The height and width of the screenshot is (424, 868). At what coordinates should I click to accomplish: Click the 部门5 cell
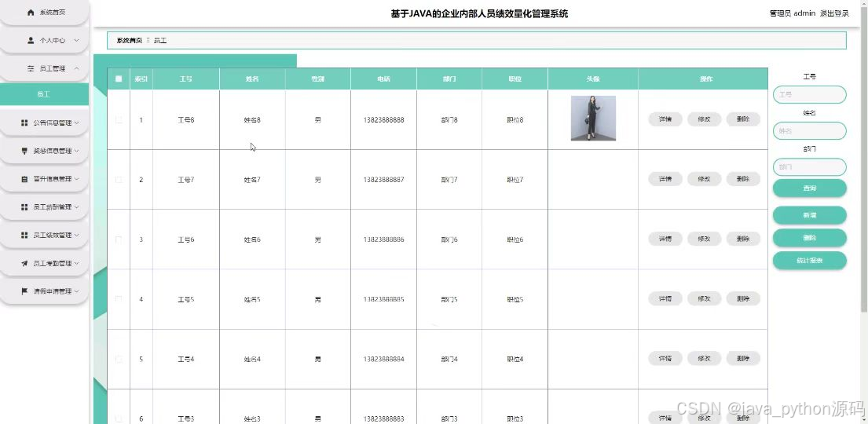pyautogui.click(x=449, y=299)
